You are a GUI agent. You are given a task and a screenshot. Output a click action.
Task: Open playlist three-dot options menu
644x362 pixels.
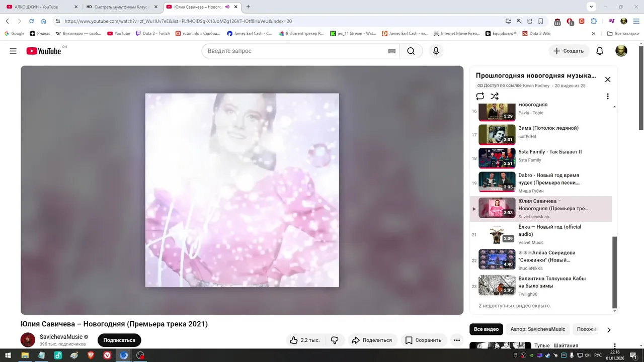tap(608, 96)
